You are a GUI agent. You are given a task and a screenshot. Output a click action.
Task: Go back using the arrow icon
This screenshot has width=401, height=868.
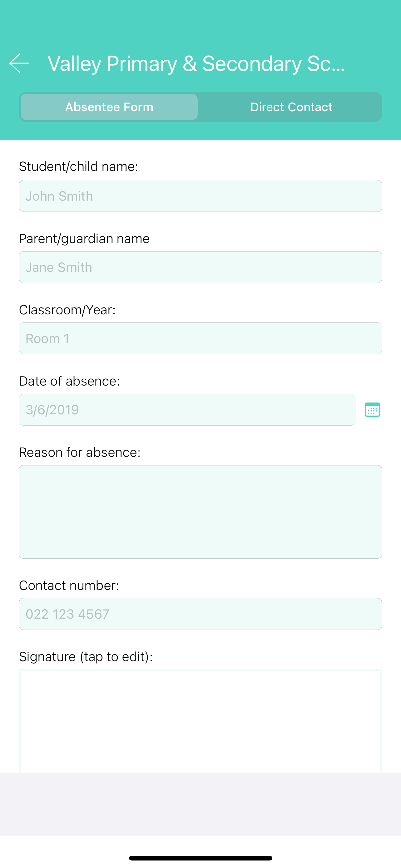(x=19, y=63)
